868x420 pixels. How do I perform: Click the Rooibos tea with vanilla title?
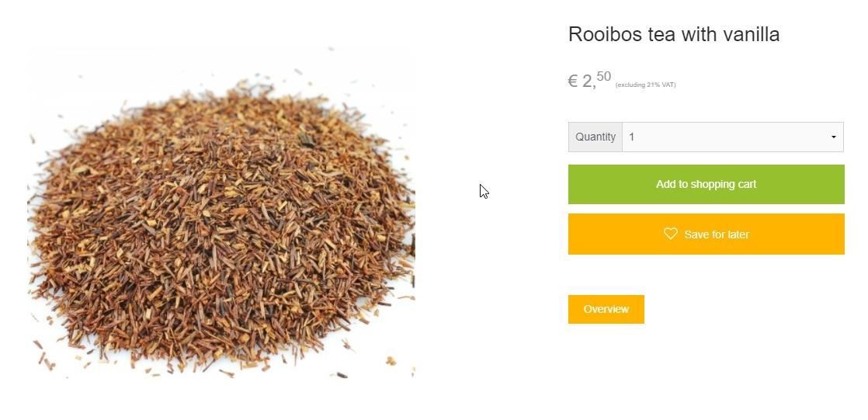pos(674,34)
